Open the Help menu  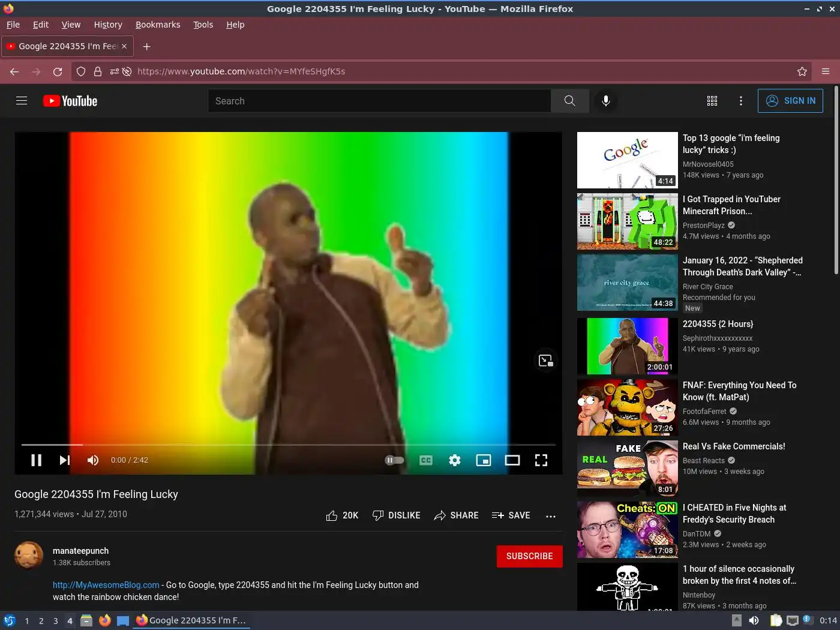235,25
